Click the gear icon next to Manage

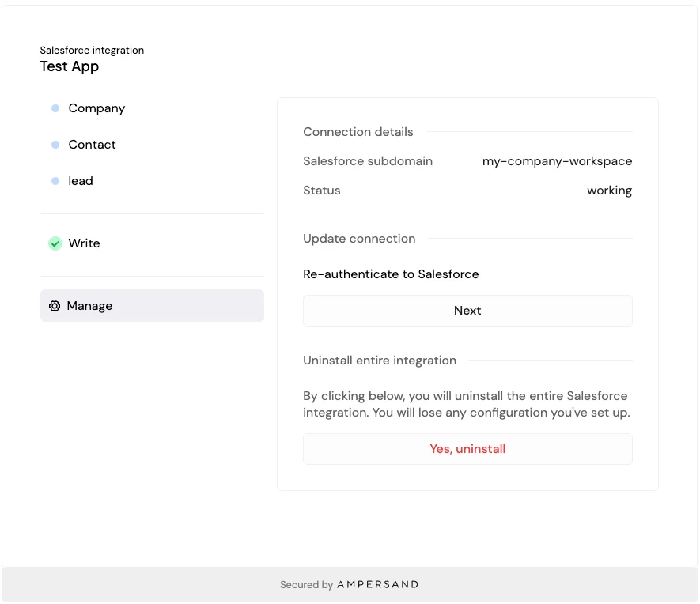tap(55, 306)
